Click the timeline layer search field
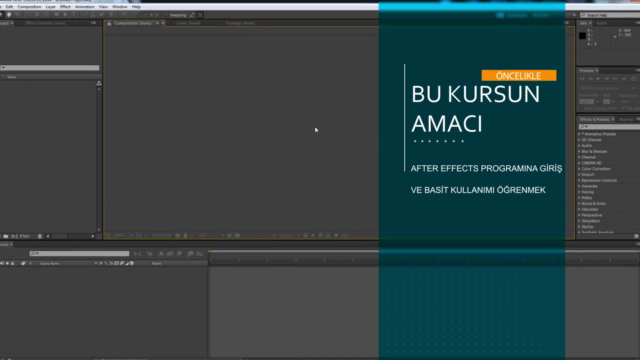Viewport: 640px width, 360px height. pyautogui.click(x=79, y=253)
